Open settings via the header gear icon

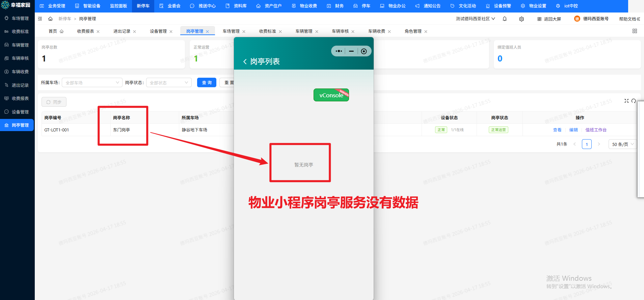coord(521,19)
